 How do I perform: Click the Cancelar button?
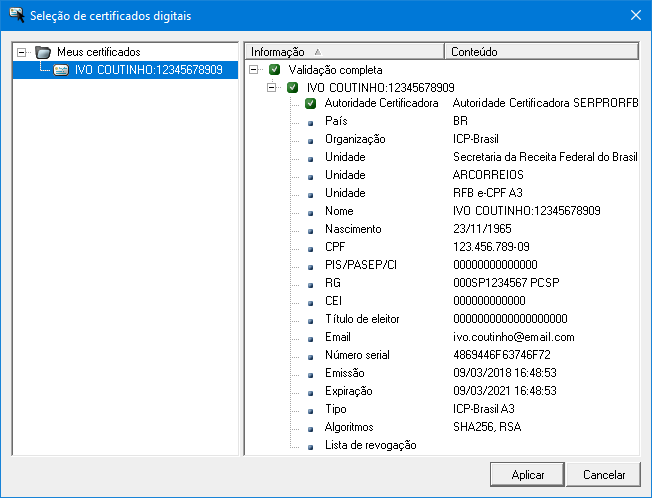tap(603, 474)
